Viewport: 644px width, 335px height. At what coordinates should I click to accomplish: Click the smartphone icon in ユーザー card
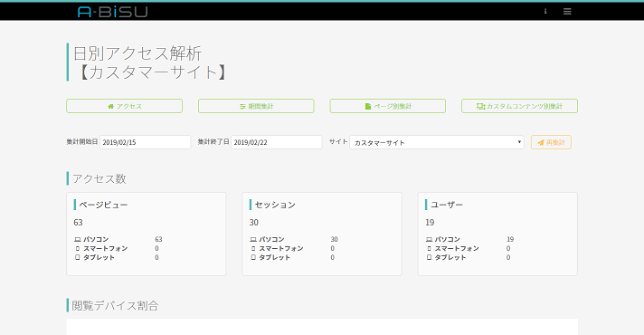(x=430, y=248)
